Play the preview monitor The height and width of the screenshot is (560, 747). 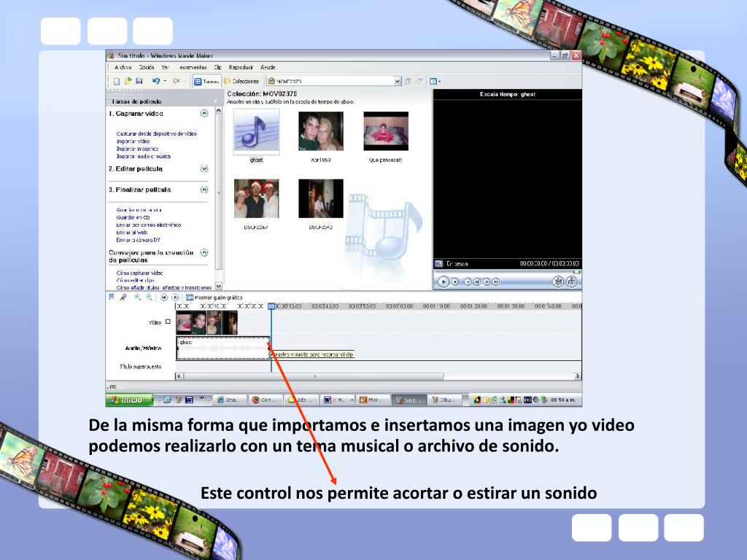click(443, 282)
